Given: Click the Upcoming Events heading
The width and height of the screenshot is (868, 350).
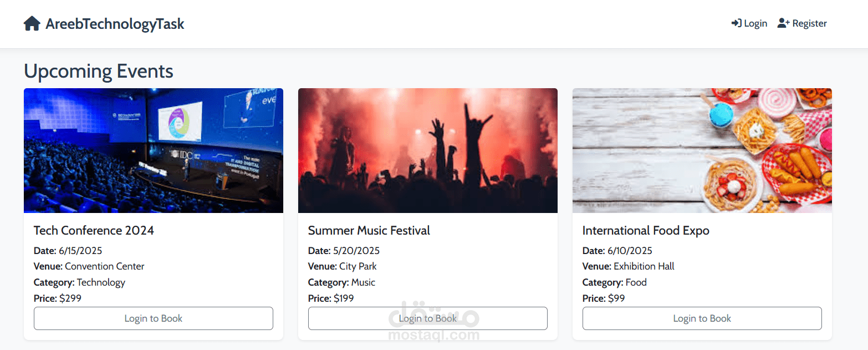Looking at the screenshot, I should click(99, 72).
